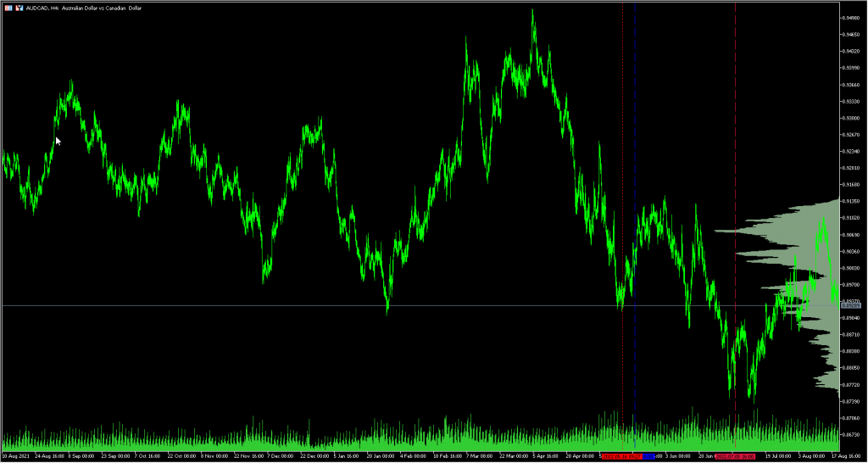868x463 pixels.
Task: Click the one-click trading icon in chart header
Action: click(x=19, y=8)
